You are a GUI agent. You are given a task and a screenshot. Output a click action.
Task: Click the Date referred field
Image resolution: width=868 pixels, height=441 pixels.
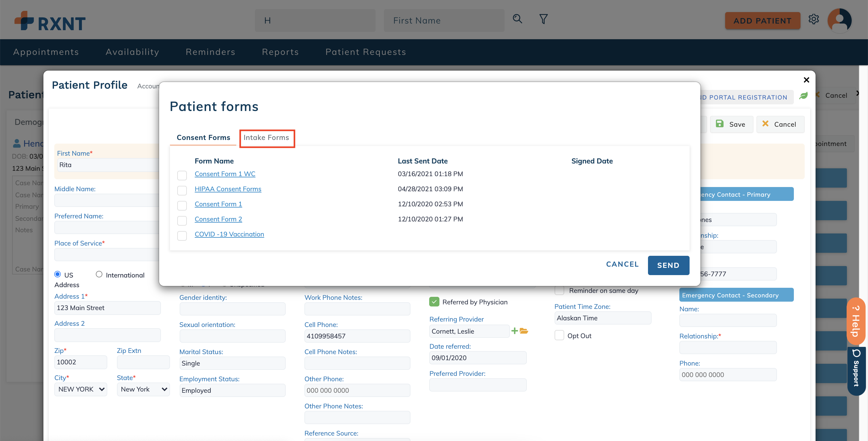(477, 358)
